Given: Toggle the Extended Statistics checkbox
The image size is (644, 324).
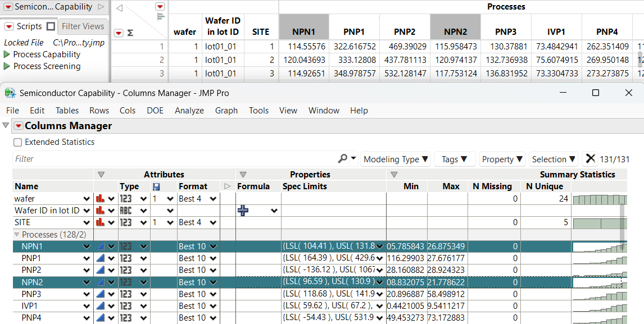Looking at the screenshot, I should [16, 142].
